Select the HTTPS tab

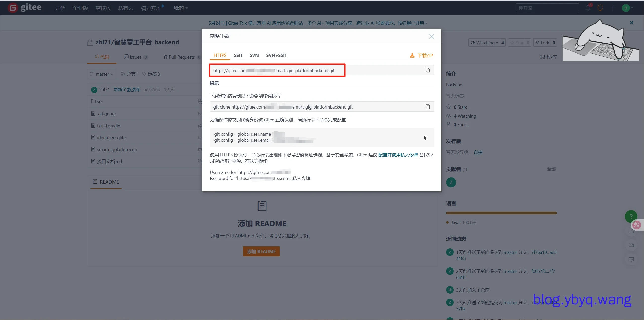(x=220, y=55)
